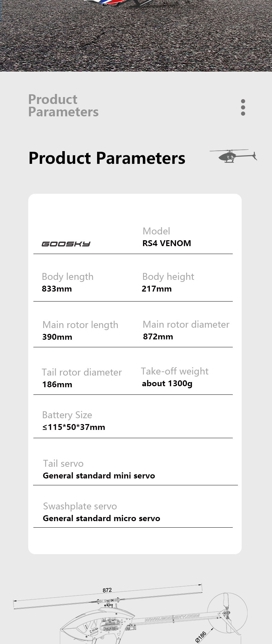Screen dimensions: 272x644
Task: Select the bold black Product Parameters heading
Action: tap(107, 158)
